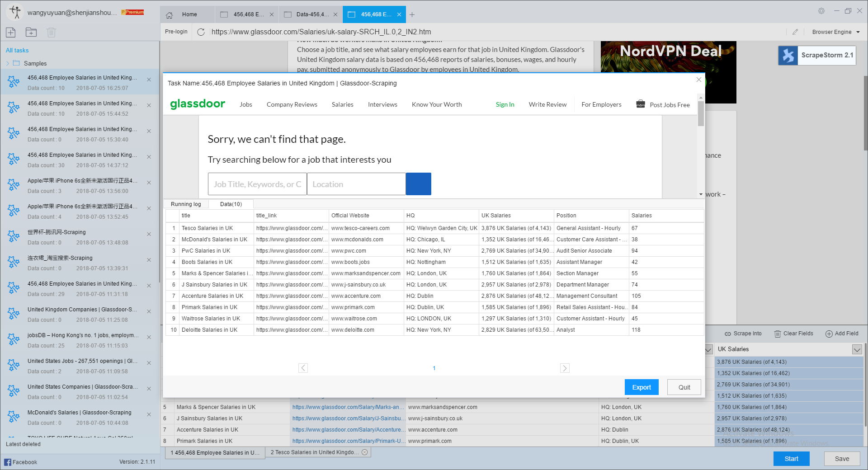Remove the jobsDB Hong Kong task
The image size is (868, 470).
tap(149, 337)
